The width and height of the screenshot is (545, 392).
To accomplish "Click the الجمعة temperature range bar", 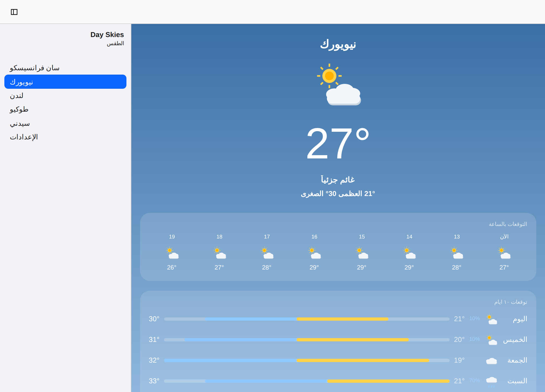I will point(307,360).
